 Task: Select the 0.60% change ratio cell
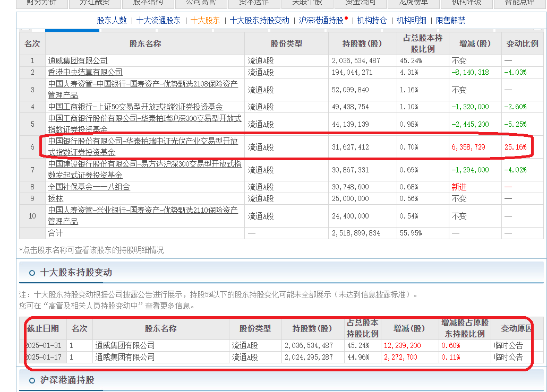(451, 345)
